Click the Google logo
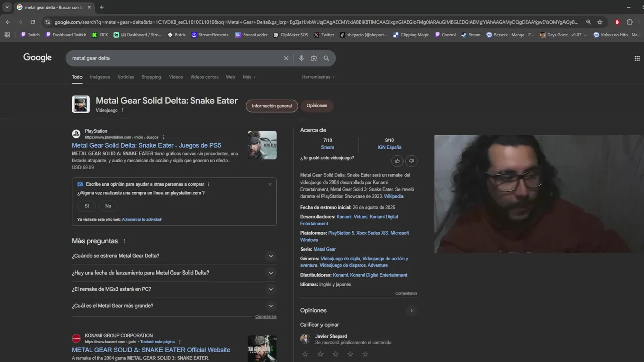 (x=37, y=58)
